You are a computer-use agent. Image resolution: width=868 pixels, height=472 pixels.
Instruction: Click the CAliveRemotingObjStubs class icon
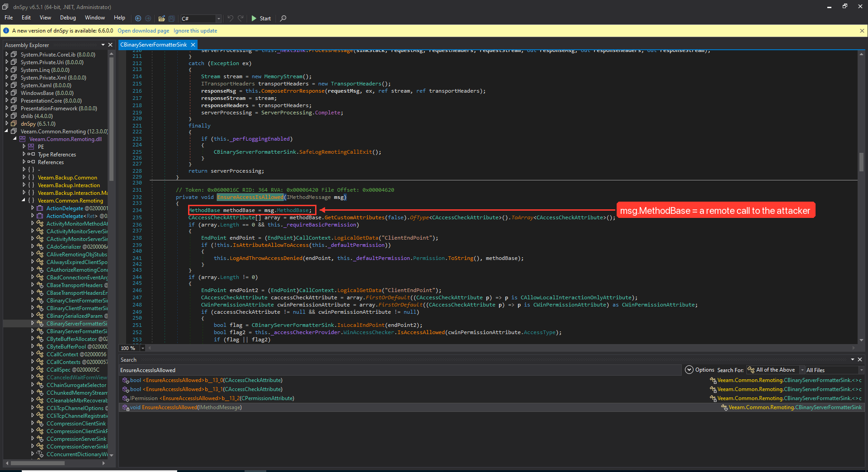[x=40, y=255]
